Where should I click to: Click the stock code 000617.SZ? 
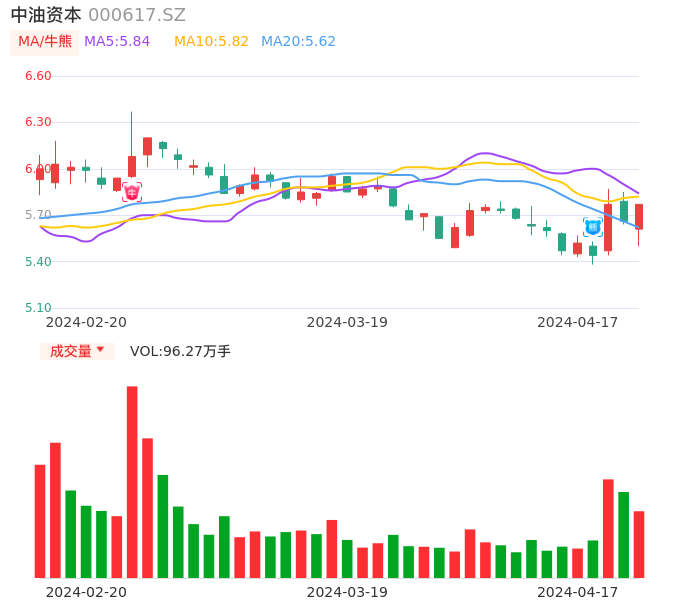[137, 15]
